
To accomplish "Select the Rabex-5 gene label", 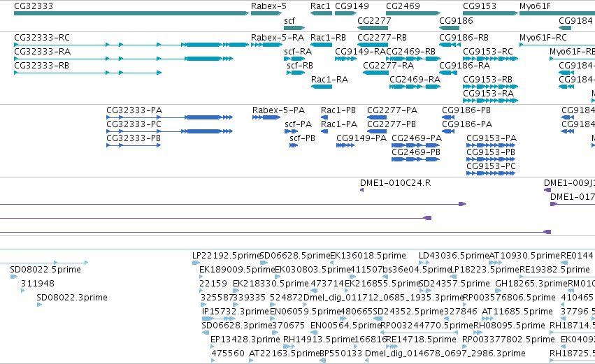I will click(268, 6).
